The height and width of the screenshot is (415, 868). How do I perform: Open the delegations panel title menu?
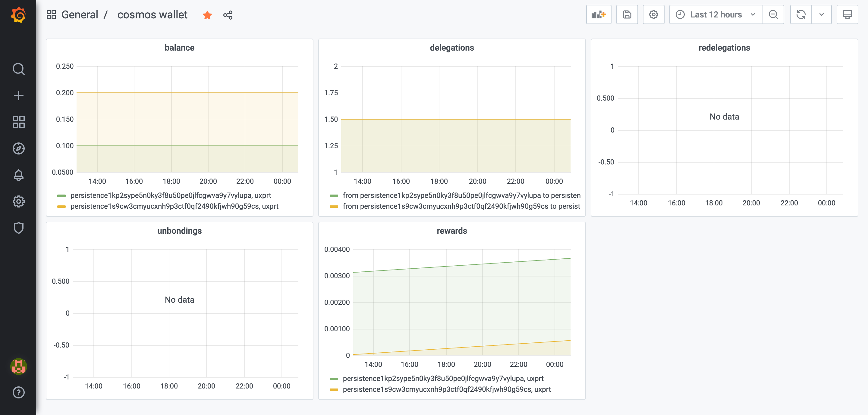click(451, 48)
